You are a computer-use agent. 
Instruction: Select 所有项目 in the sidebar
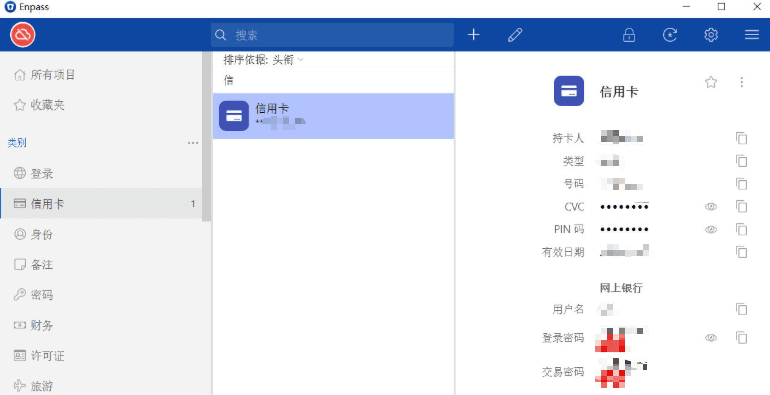click(x=101, y=75)
